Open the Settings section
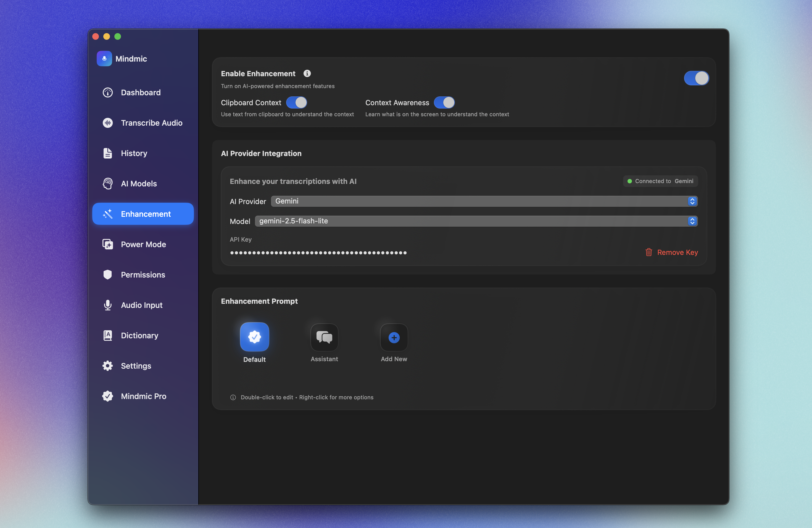The height and width of the screenshot is (528, 812). tap(143, 366)
